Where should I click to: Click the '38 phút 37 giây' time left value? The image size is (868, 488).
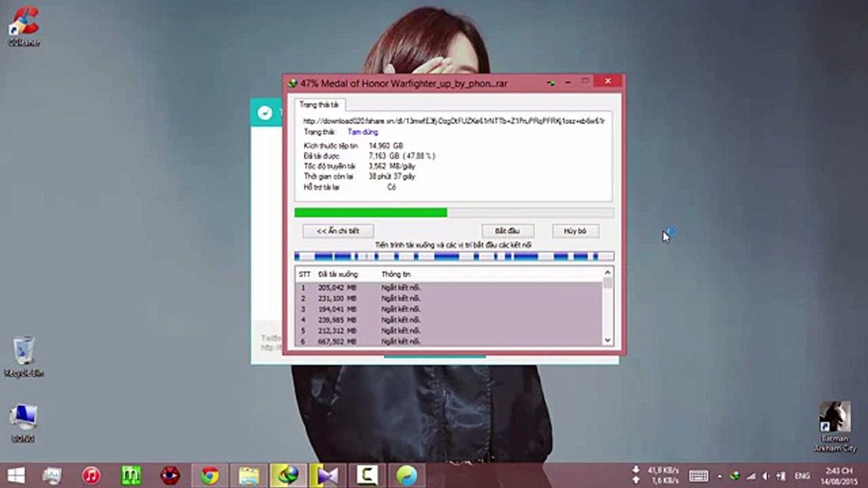pos(392,176)
